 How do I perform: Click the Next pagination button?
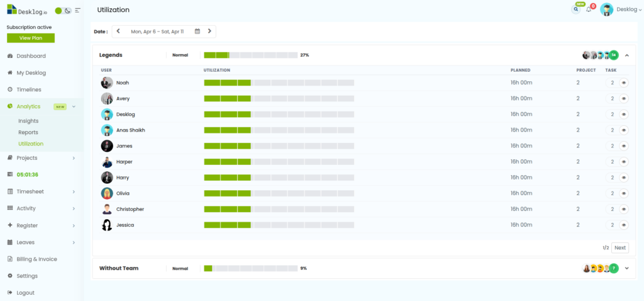coord(620,248)
